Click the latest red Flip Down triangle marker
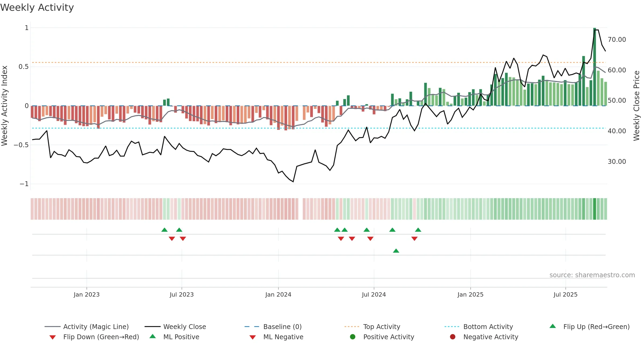 (x=414, y=239)
